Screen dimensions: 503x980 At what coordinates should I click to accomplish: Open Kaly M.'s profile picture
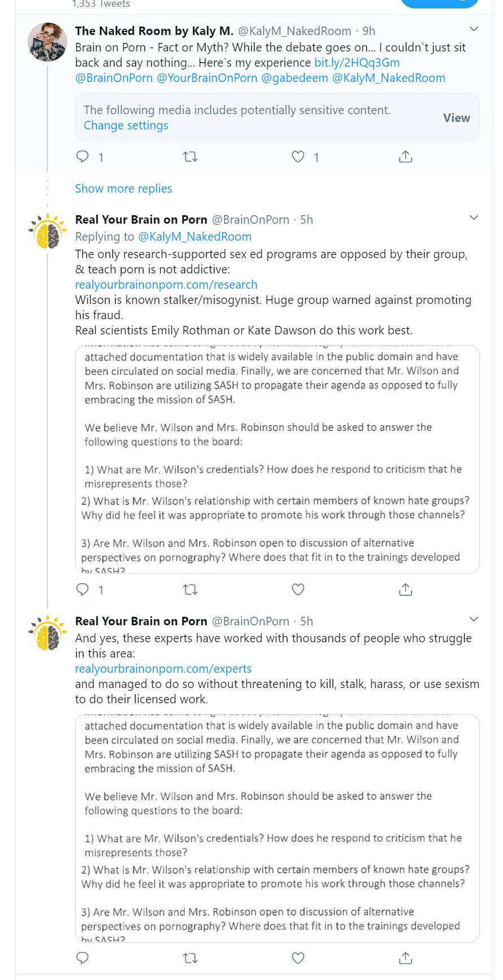pos(47,42)
